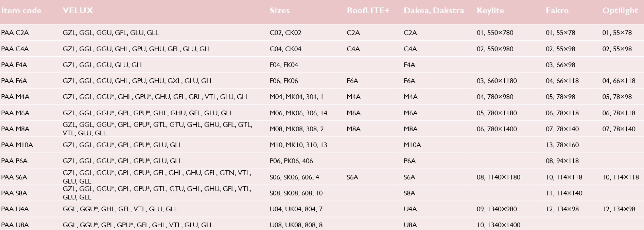Click Keylite value 08, 1140×1180

(x=499, y=177)
